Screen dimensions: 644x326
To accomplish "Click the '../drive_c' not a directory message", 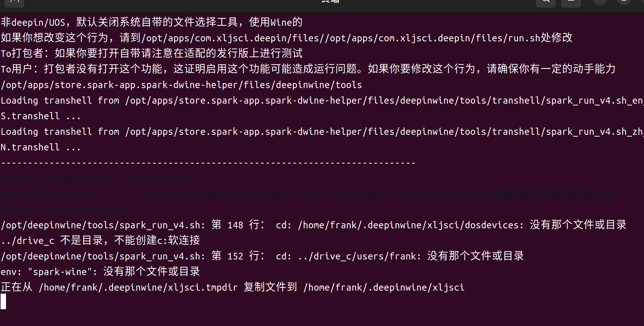I will [100, 241].
